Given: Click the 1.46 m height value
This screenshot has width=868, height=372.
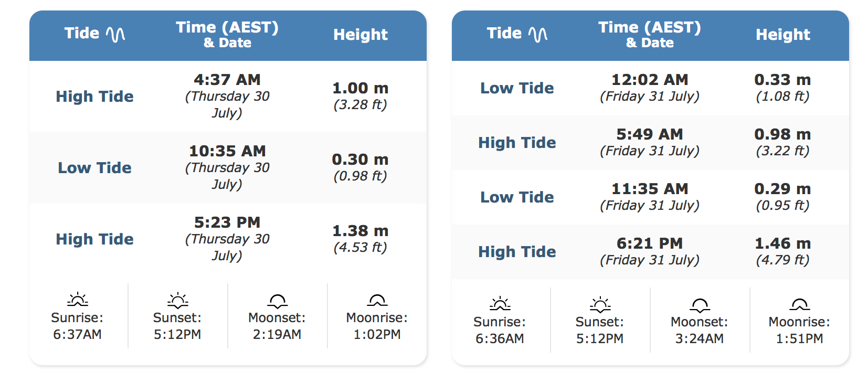Looking at the screenshot, I should pos(782,243).
